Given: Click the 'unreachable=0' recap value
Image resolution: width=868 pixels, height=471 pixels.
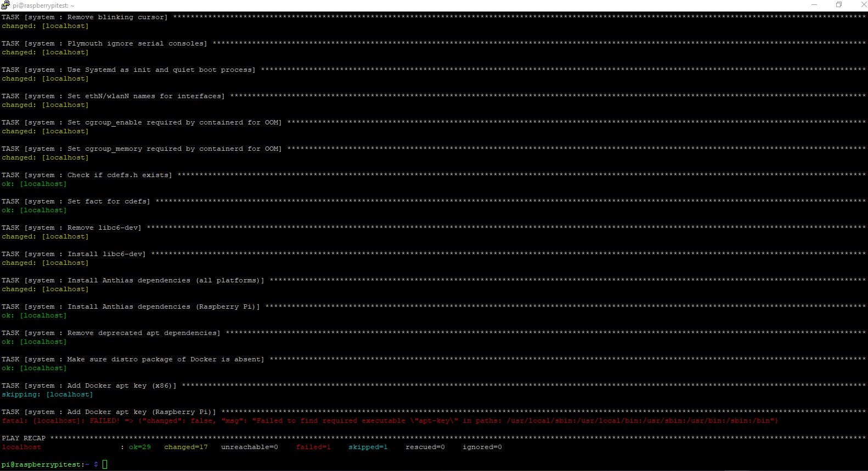Looking at the screenshot, I should [250, 447].
